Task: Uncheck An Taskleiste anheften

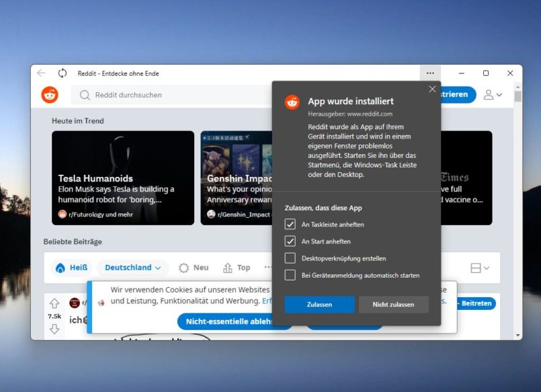Action: [292, 224]
